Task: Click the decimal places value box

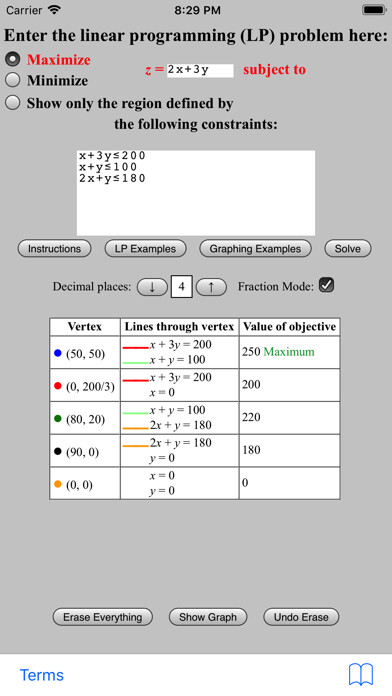Action: tap(182, 287)
